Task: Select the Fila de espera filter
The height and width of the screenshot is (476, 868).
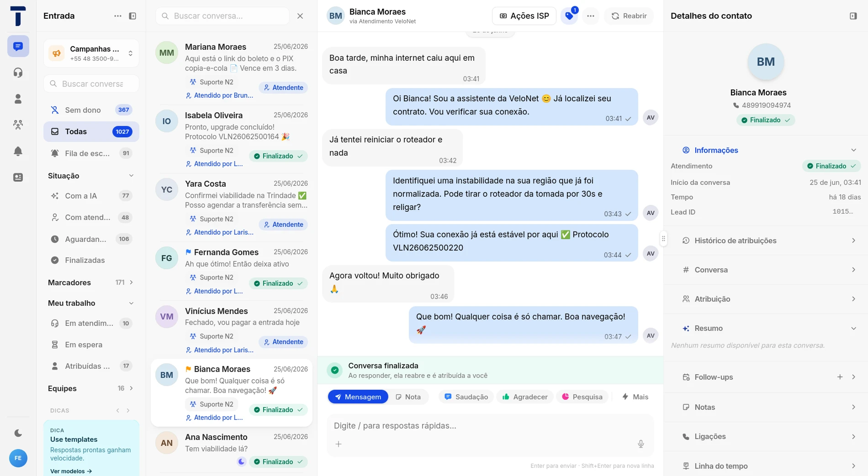Action: click(x=91, y=153)
